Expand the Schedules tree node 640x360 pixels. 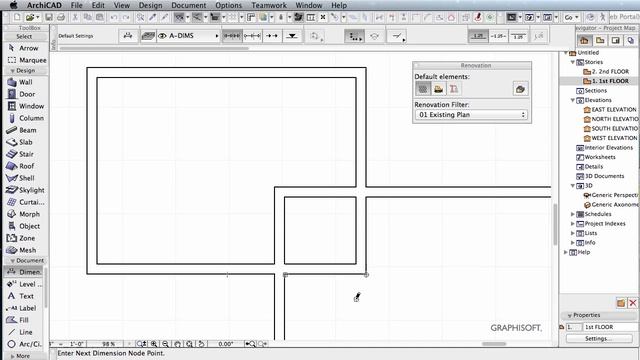pyautogui.click(x=572, y=214)
